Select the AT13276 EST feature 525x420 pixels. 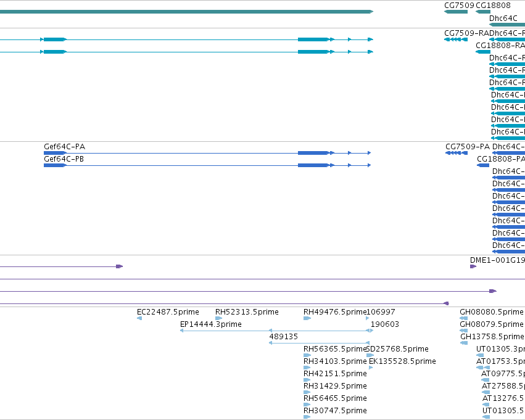(486, 405)
